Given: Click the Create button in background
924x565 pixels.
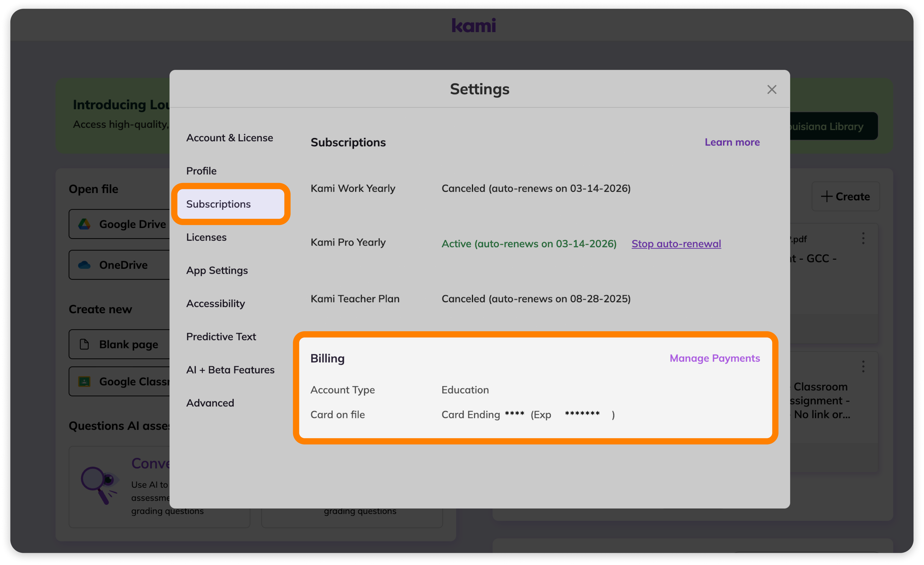Looking at the screenshot, I should coord(845,196).
